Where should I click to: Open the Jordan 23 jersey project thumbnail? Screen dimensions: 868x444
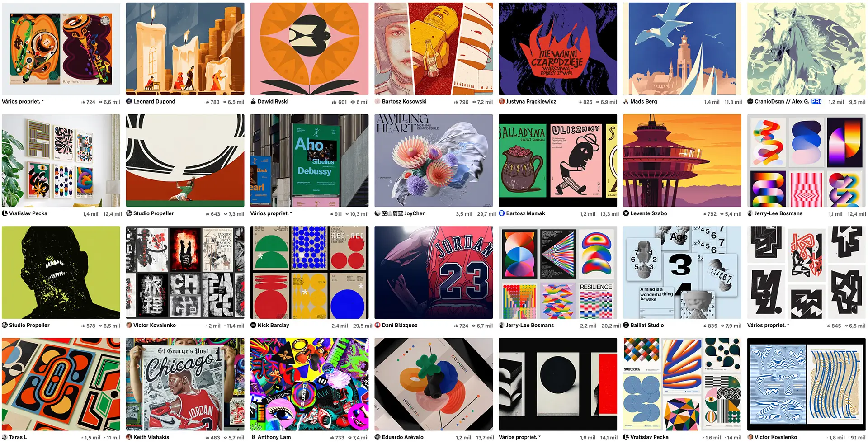(x=434, y=273)
